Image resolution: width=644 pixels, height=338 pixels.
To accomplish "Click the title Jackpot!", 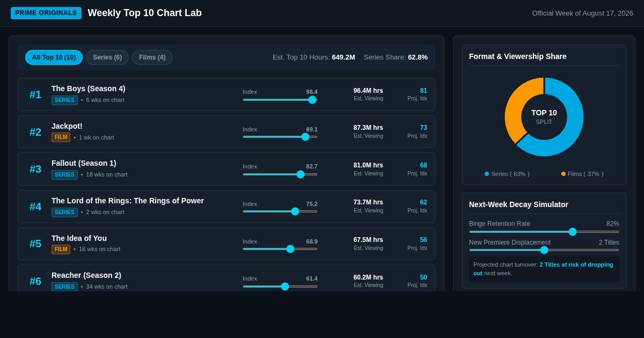I will [x=67, y=126].
